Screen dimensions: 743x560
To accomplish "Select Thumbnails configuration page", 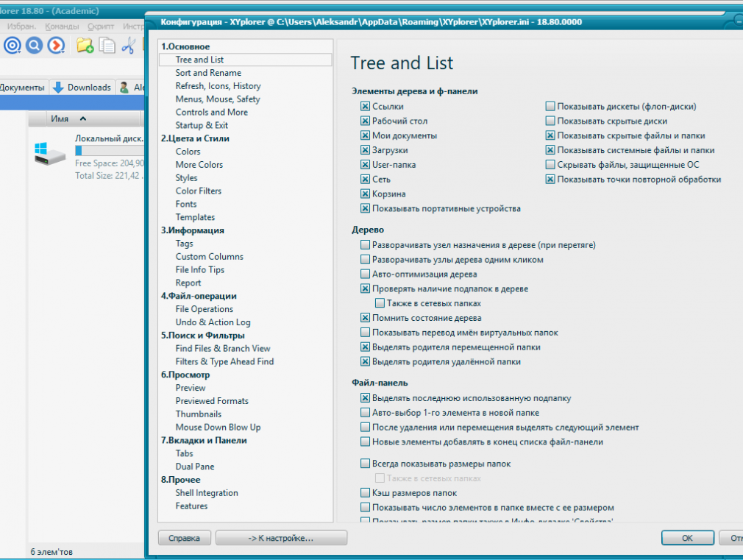I will [198, 414].
